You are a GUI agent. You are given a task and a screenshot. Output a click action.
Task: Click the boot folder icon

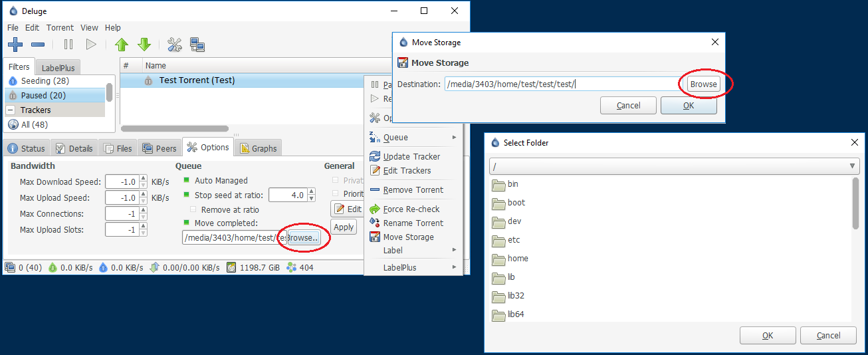tap(498, 203)
